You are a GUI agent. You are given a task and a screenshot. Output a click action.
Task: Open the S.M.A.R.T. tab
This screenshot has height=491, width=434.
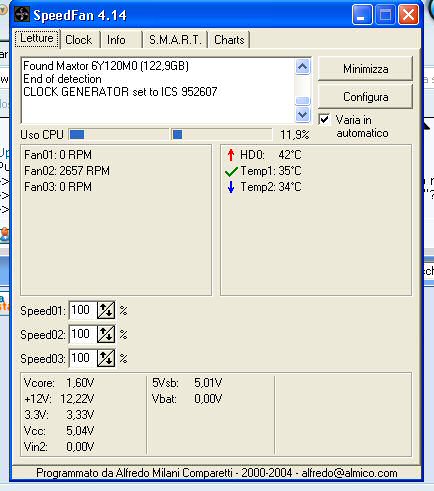coord(175,40)
